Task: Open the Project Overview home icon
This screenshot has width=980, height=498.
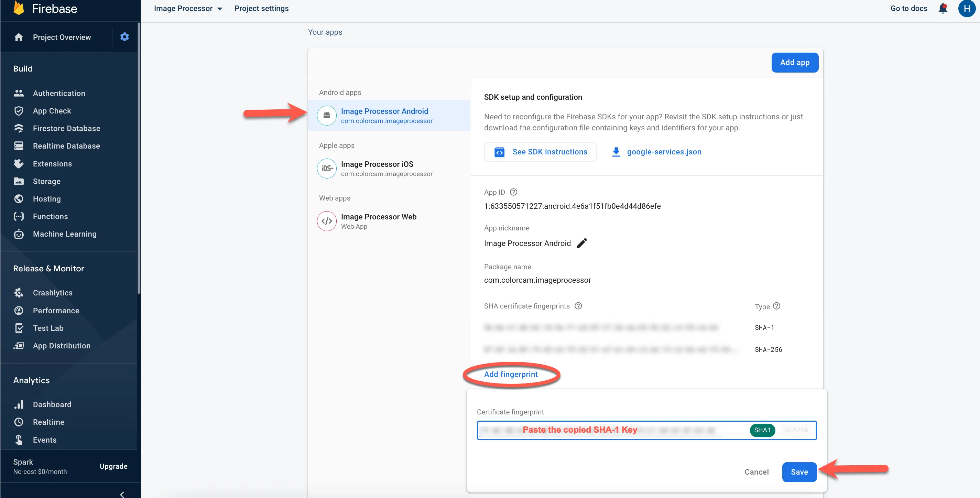Action: [x=19, y=37]
